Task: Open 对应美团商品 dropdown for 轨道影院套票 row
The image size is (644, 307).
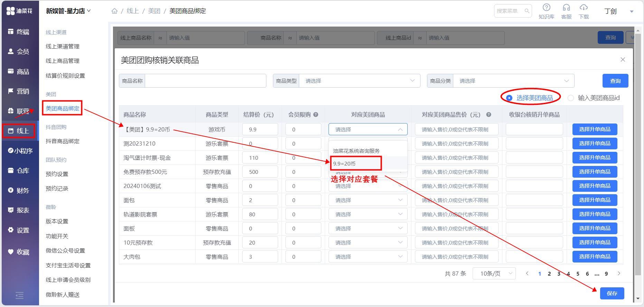Action: pos(368,214)
